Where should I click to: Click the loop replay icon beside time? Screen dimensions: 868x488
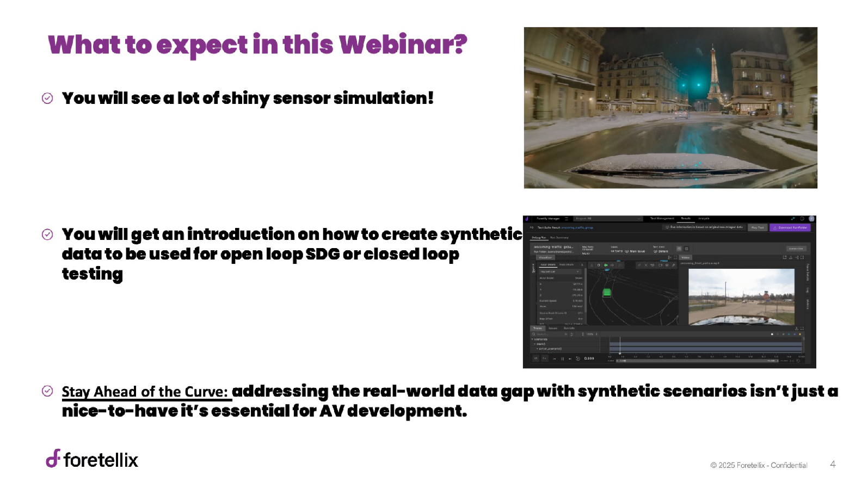pyautogui.click(x=578, y=359)
